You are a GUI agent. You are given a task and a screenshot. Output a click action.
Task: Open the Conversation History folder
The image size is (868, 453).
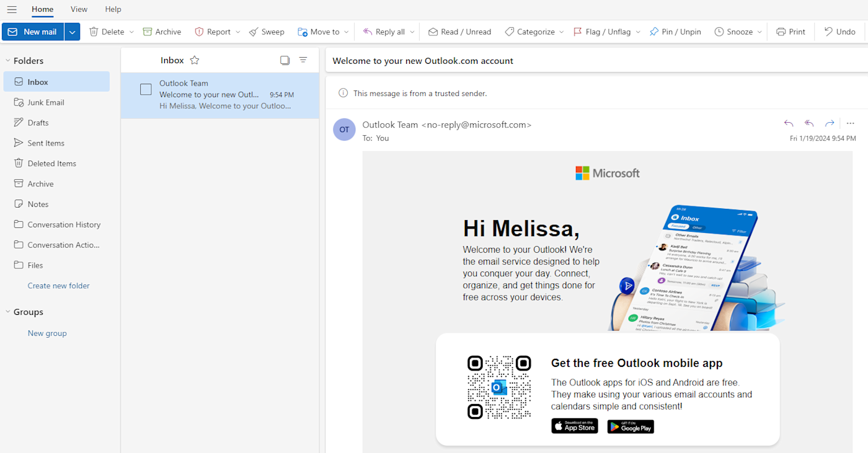[x=56, y=224]
